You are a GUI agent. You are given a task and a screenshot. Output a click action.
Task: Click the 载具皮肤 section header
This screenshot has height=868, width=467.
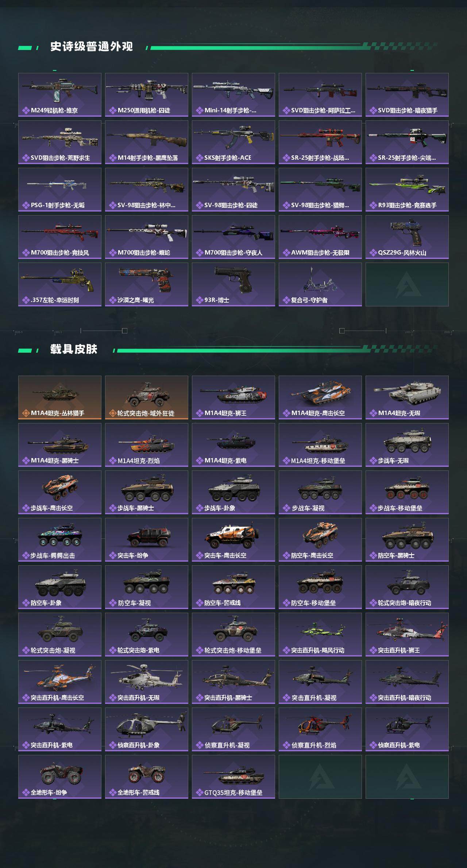tap(74, 349)
